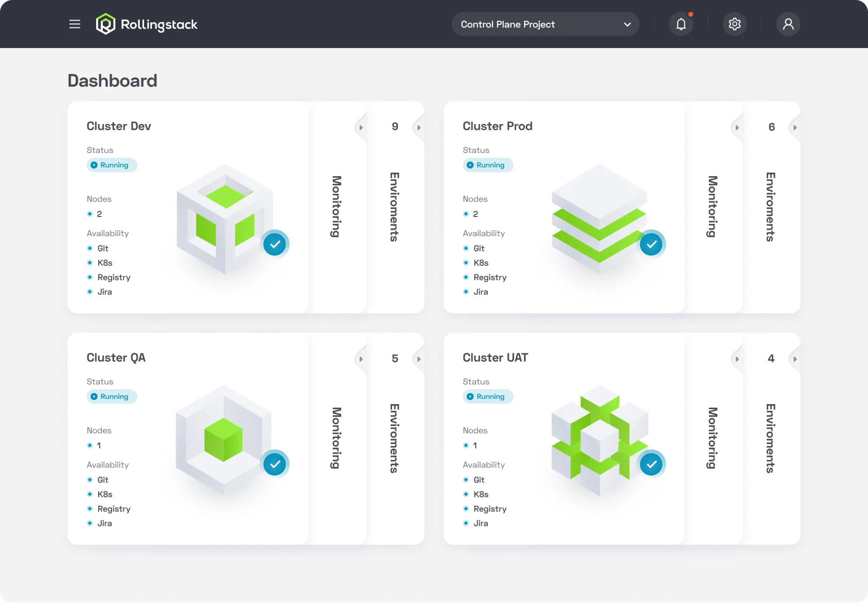Expand the Enviroments arrow in Cluster QA
Image resolution: width=868 pixels, height=603 pixels.
tap(419, 359)
